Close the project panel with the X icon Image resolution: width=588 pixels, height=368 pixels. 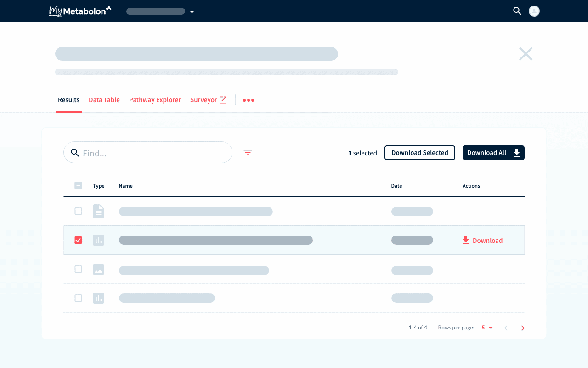(x=526, y=54)
